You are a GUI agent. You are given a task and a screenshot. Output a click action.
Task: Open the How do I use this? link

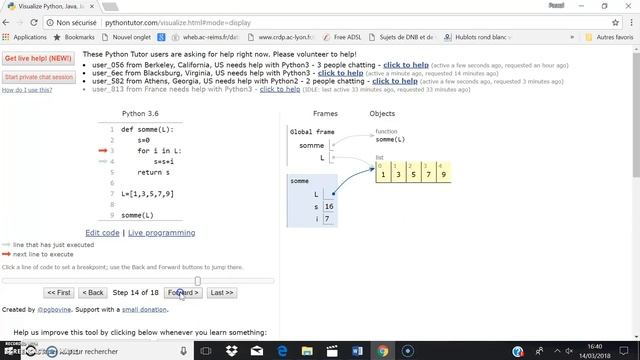(x=27, y=90)
